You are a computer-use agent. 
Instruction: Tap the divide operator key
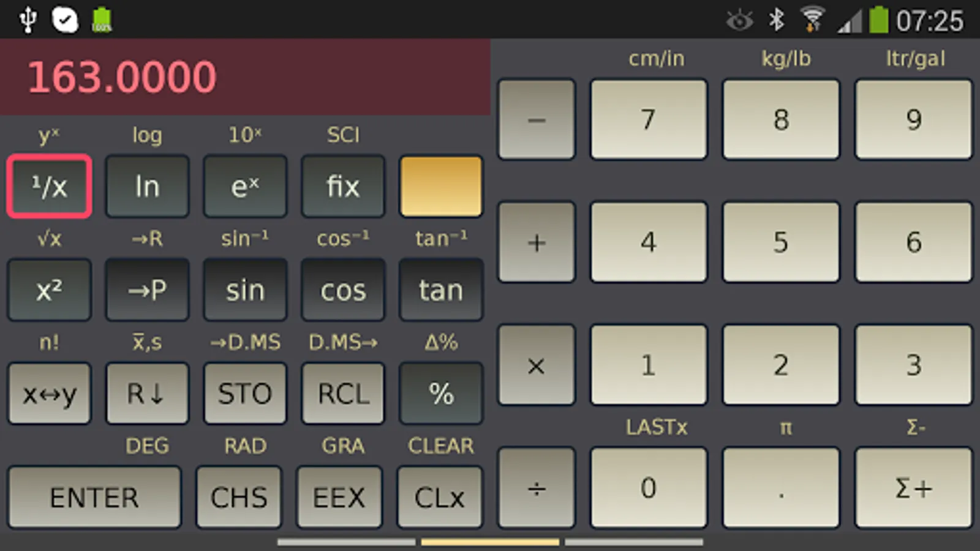click(537, 488)
